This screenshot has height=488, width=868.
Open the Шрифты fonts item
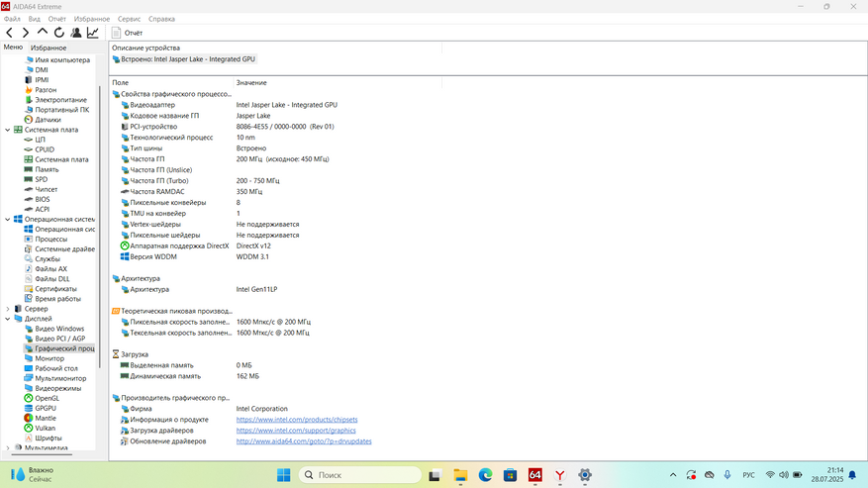click(x=44, y=439)
